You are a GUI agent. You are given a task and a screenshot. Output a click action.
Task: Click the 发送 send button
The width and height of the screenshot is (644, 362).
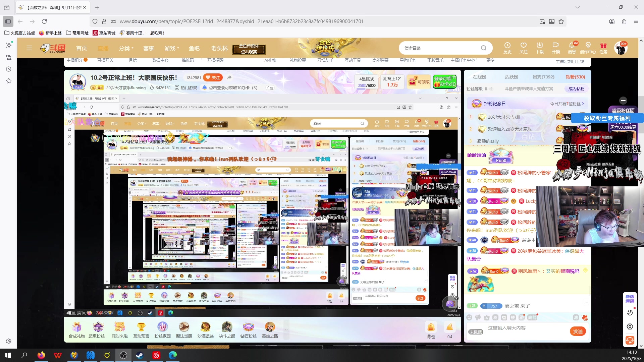coord(578,331)
